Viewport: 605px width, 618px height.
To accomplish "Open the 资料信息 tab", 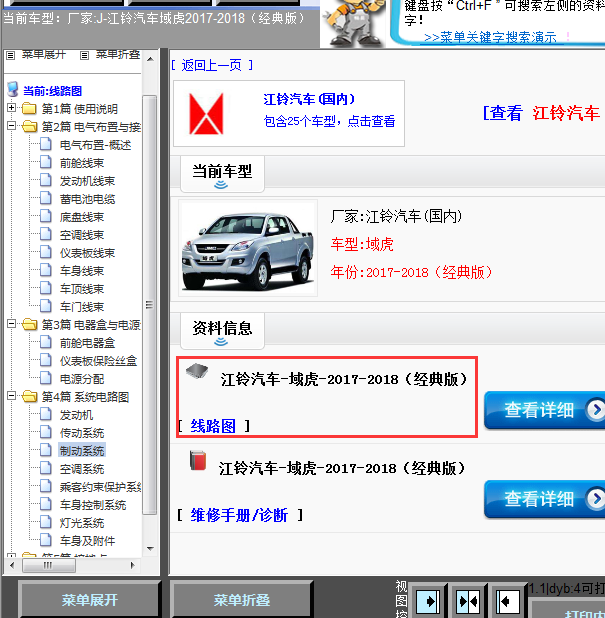I will pos(222,331).
